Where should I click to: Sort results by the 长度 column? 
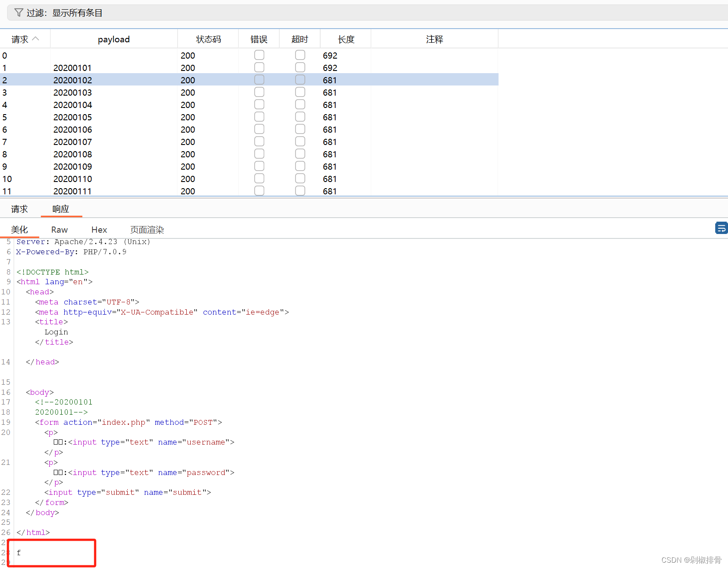pyautogui.click(x=346, y=39)
